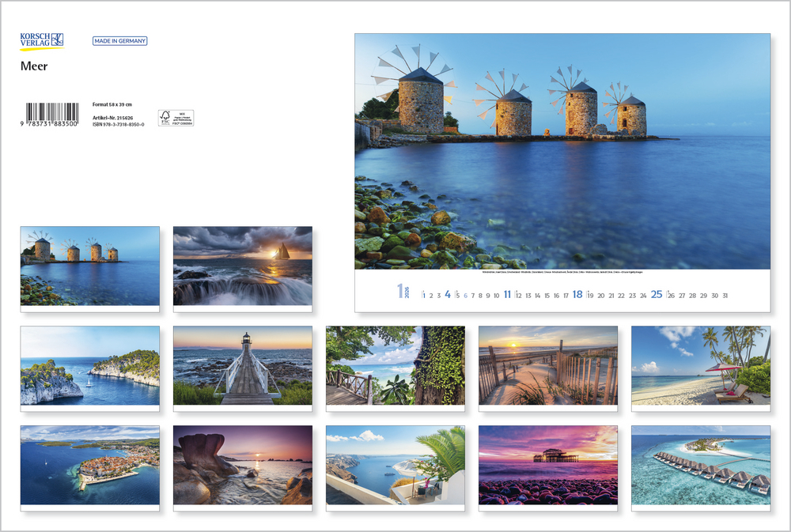The width and height of the screenshot is (791, 532).
Task: Select the dune fence sunset thumbnail
Action: (x=547, y=365)
